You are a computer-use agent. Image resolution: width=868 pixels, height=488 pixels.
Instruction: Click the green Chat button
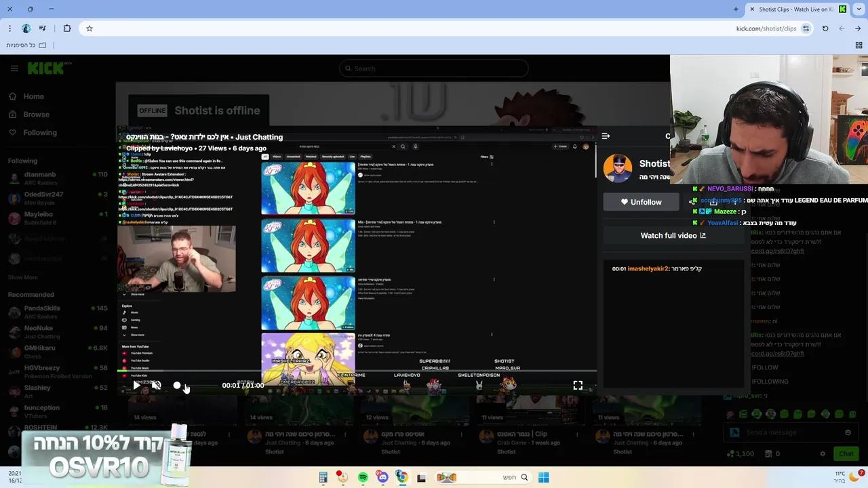(846, 453)
